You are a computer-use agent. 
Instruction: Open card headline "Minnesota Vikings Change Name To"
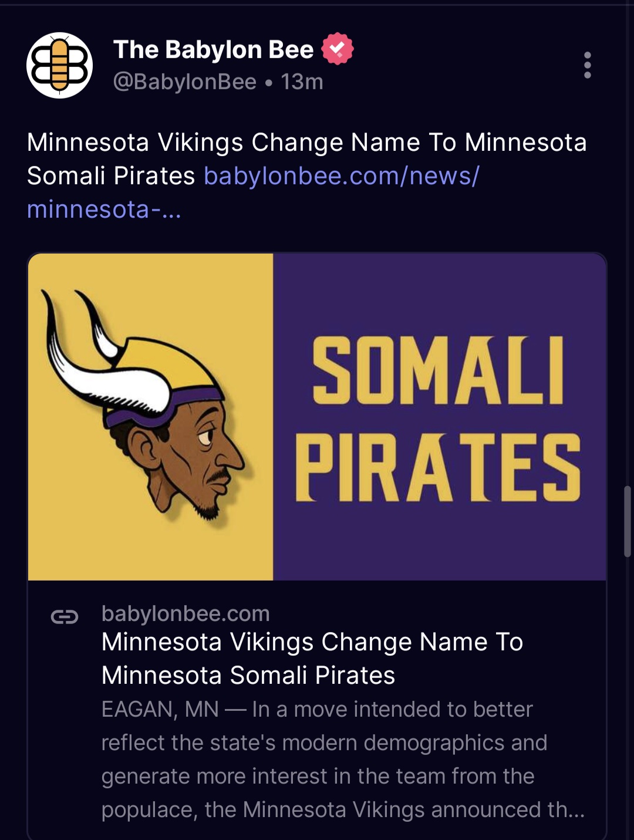312,642
